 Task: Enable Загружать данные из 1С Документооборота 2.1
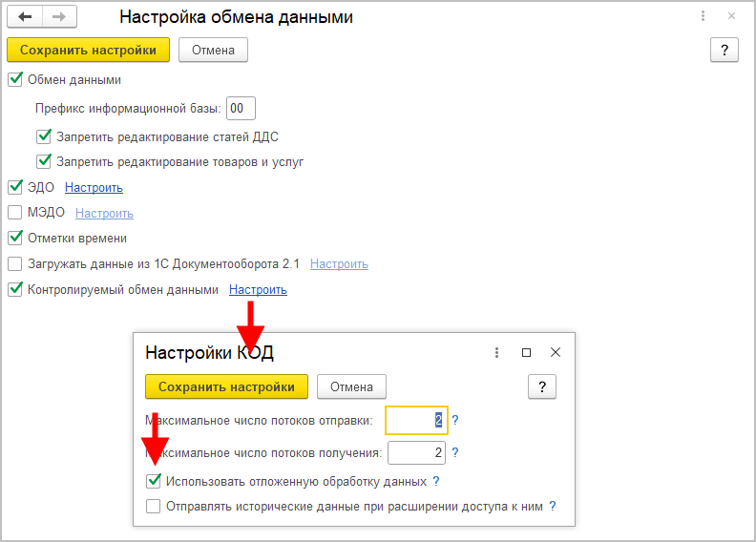pyautogui.click(x=15, y=264)
